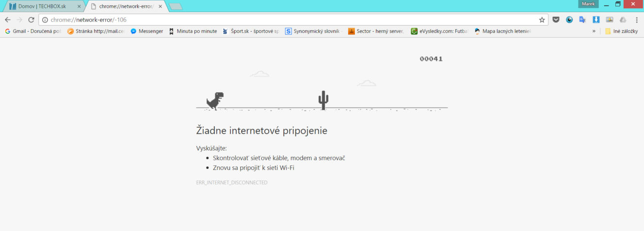The width and height of the screenshot is (644, 231).
Task: Open the Pocket extension
Action: 556,20
